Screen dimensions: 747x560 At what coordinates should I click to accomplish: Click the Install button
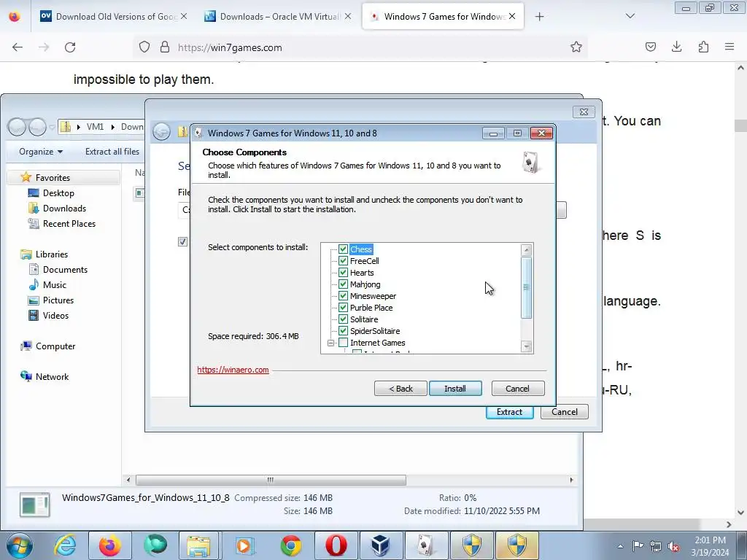point(455,389)
